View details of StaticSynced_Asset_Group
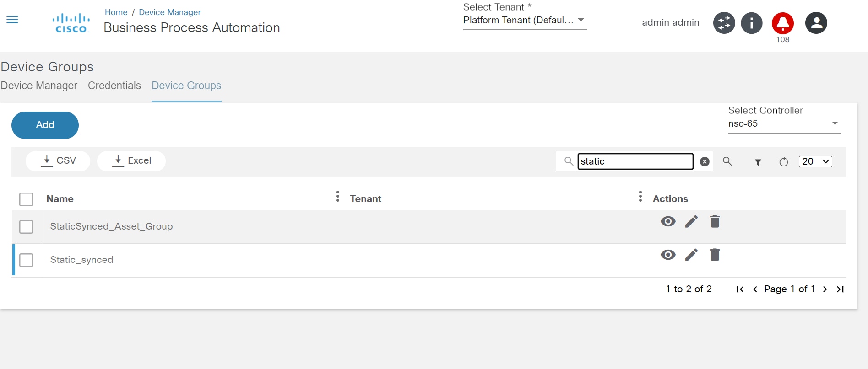This screenshot has height=369, width=868. (x=668, y=222)
